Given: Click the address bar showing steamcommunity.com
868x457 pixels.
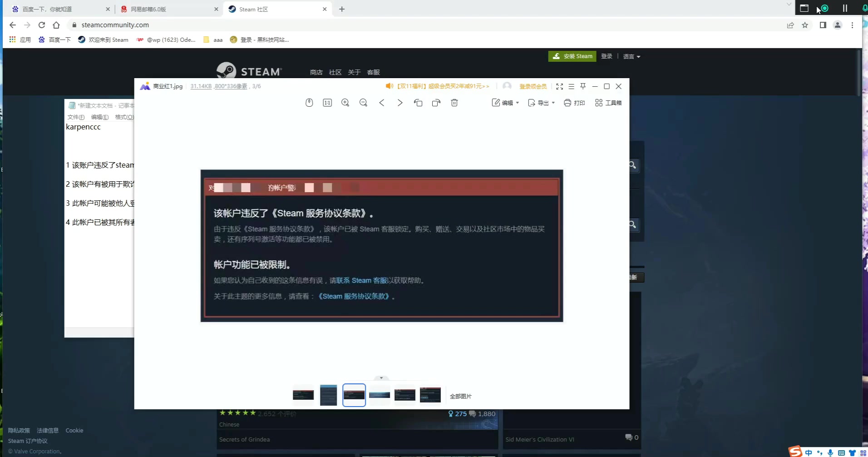Looking at the screenshot, I should click(427, 25).
